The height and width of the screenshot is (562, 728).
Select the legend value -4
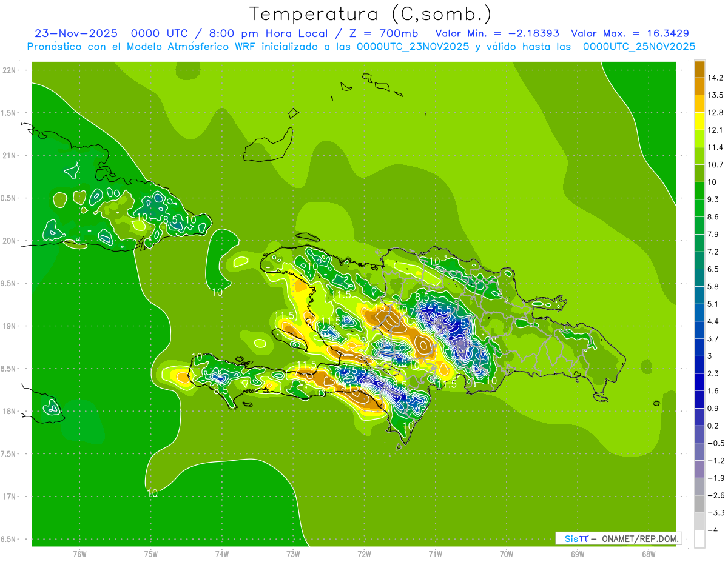click(713, 530)
